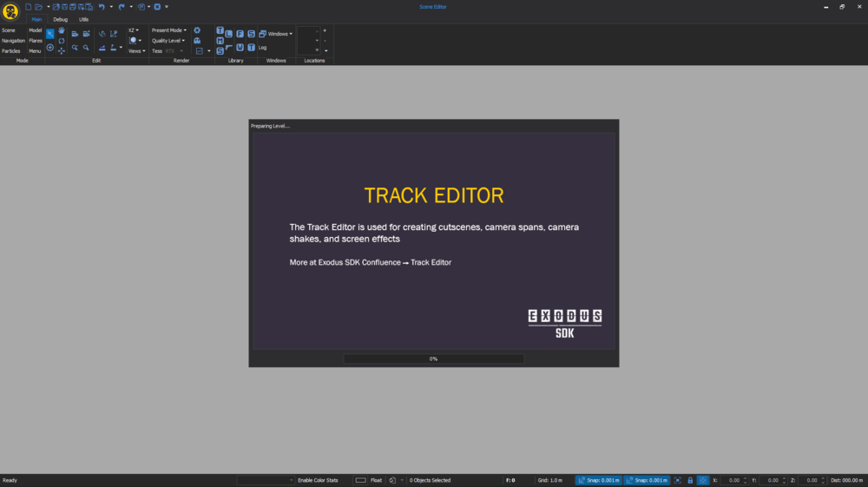
Task: Click the Redo arrow icon
Action: 122,7
